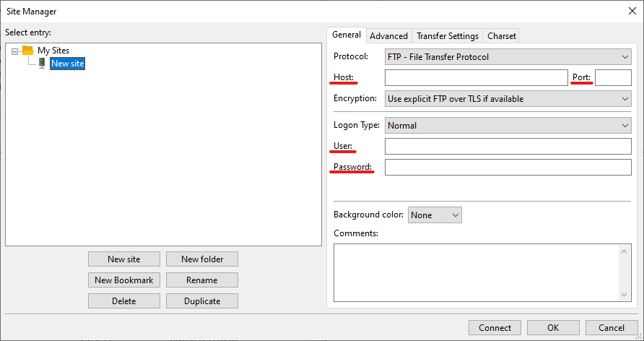Open the Transfer Settings tab
This screenshot has width=644, height=341.
tap(448, 36)
